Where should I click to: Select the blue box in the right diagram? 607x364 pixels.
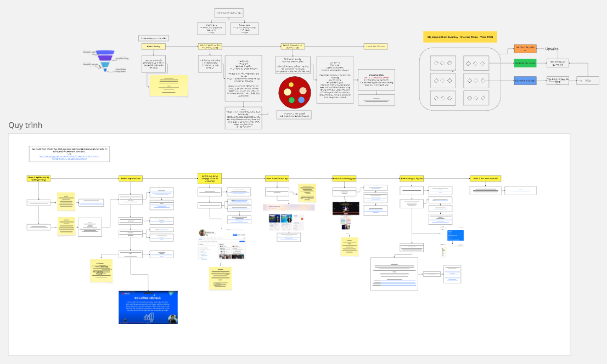coord(525,81)
